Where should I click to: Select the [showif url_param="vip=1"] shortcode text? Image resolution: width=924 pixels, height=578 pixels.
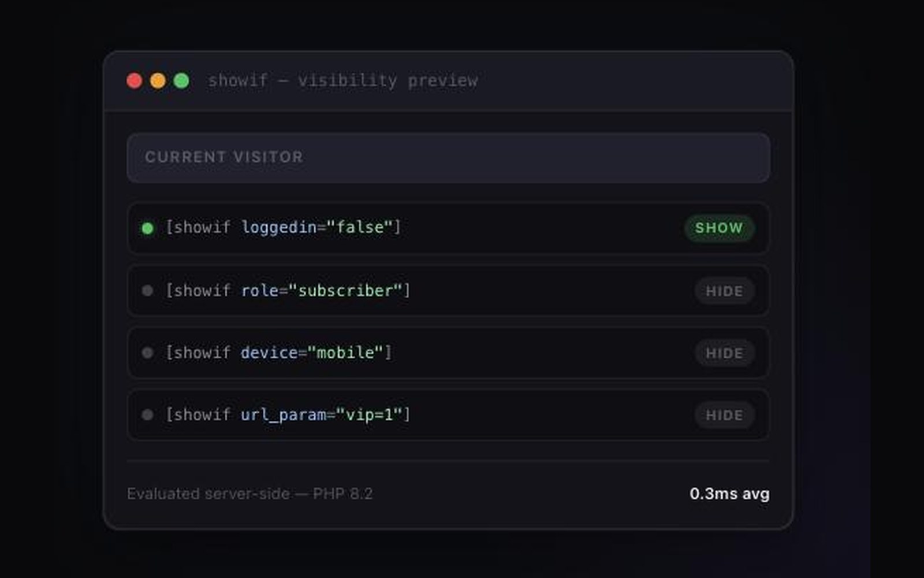pyautogui.click(x=288, y=414)
